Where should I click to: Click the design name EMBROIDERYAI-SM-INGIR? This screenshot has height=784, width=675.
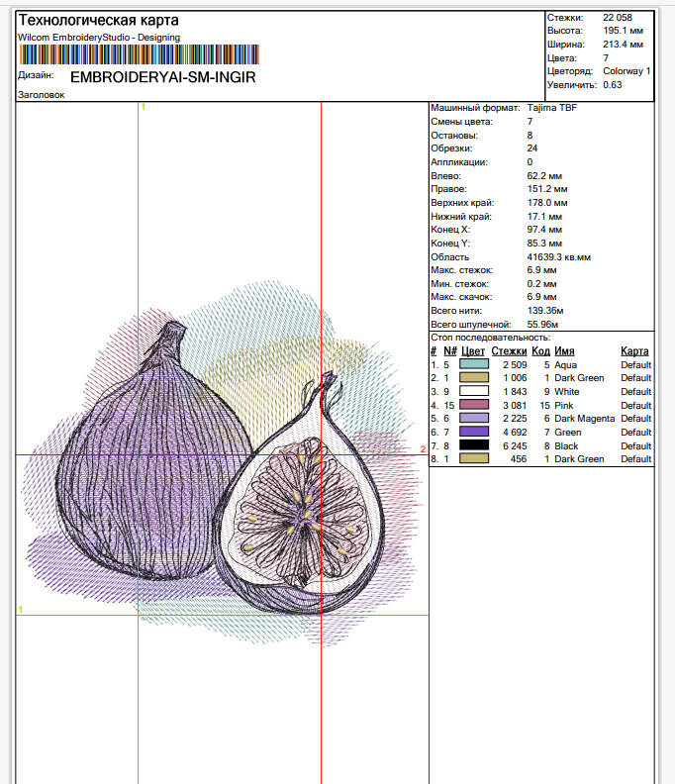point(163,77)
